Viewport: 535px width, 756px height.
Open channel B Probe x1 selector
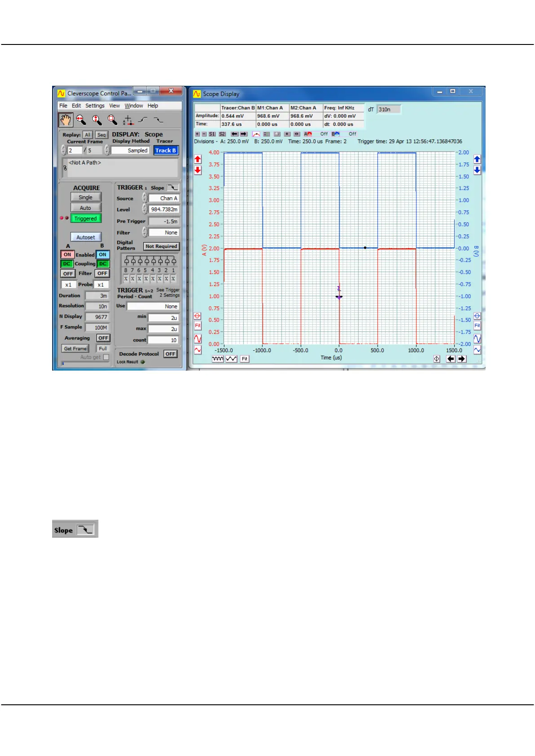coord(101,285)
